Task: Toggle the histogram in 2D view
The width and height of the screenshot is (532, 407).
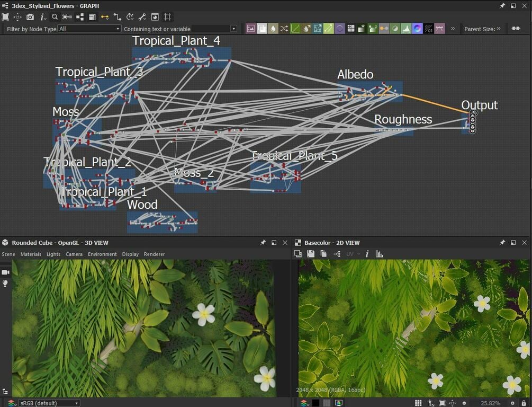Action: tap(380, 253)
